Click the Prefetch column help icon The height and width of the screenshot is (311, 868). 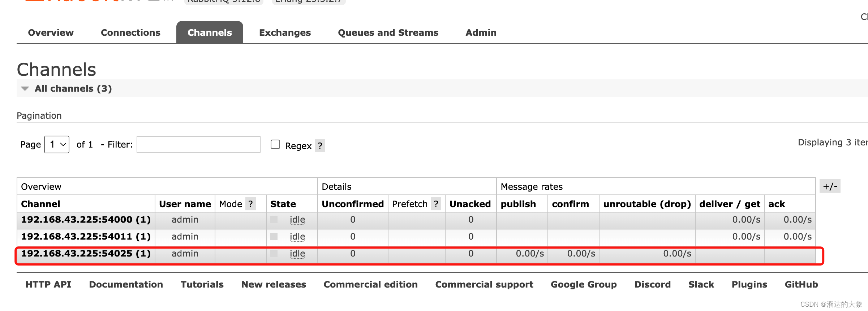(x=436, y=204)
